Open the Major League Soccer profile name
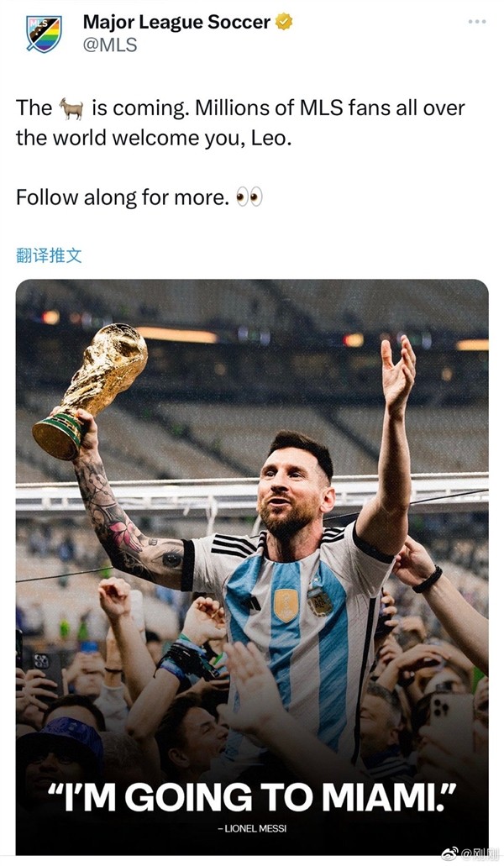 pos(176,23)
